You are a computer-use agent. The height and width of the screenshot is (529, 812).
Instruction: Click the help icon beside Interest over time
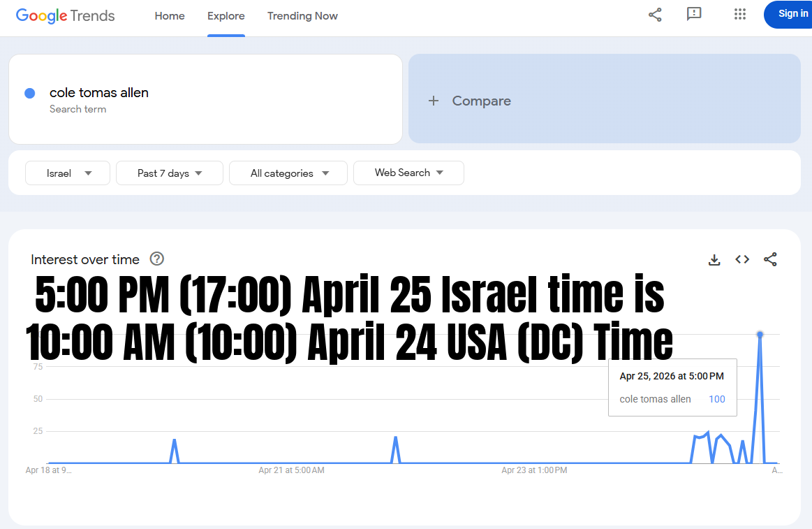click(157, 259)
